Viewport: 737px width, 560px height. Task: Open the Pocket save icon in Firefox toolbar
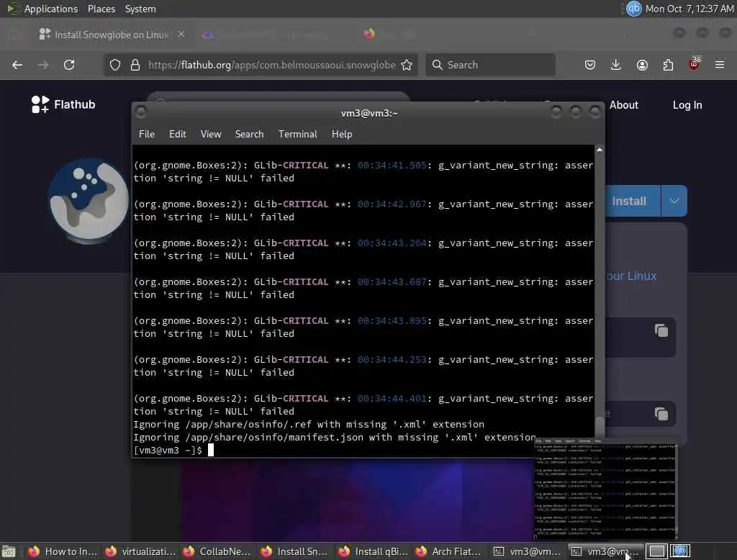(590, 65)
